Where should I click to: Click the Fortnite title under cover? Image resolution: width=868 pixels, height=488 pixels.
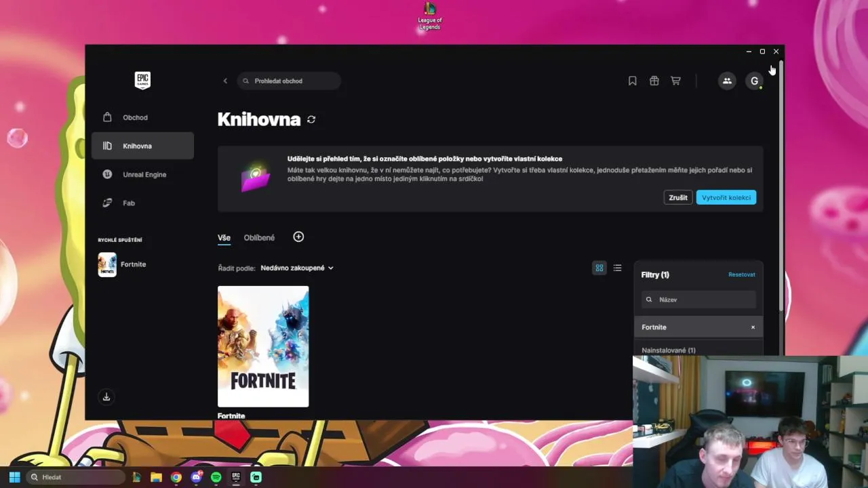click(231, 415)
